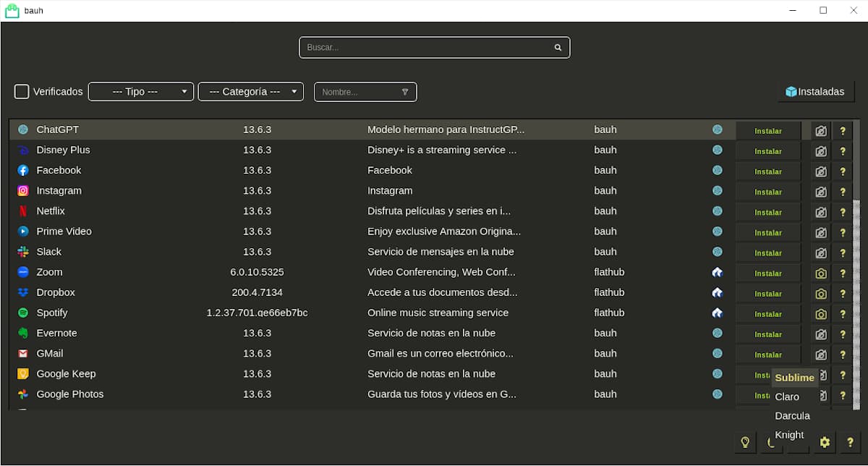Viewport: 868px width, 466px height.
Task: Click the filter funnel in Nombre field
Action: pos(405,92)
